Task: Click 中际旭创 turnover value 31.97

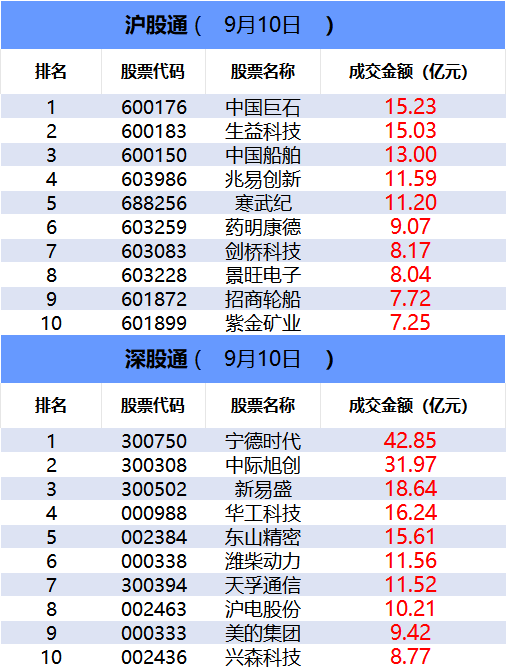Action: coord(410,464)
